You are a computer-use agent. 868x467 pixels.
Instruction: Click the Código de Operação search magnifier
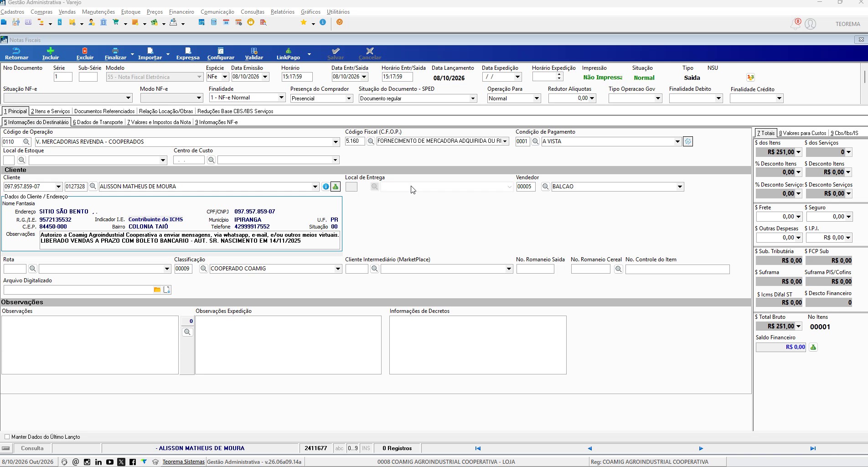click(x=26, y=142)
